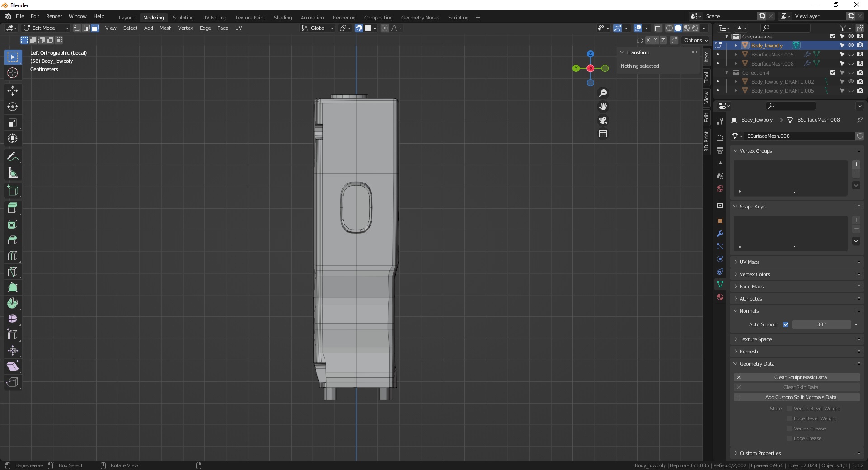The image size is (868, 470).
Task: Choose the Extrude Region tool
Action: [13, 208]
